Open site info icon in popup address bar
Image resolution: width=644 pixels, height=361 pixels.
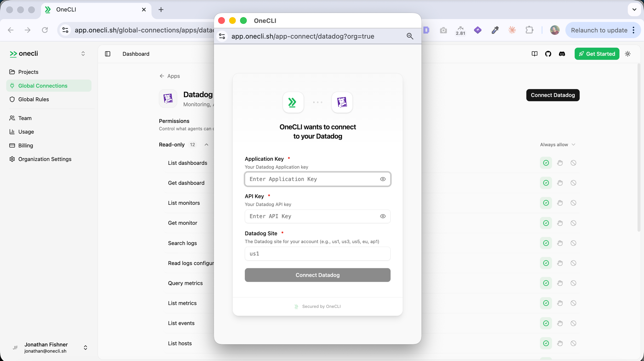(222, 36)
